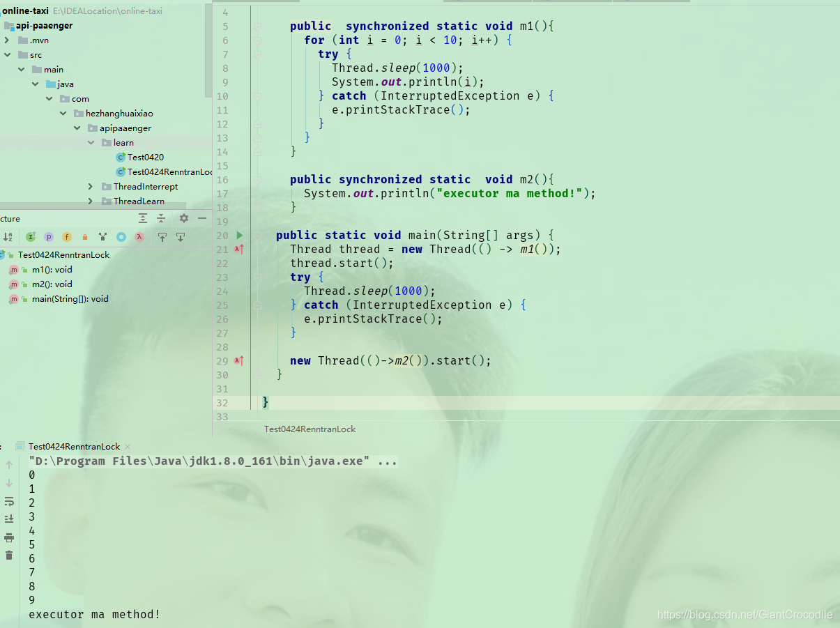
Task: Click "System.out.println(i);" on line 9
Action: tap(408, 82)
